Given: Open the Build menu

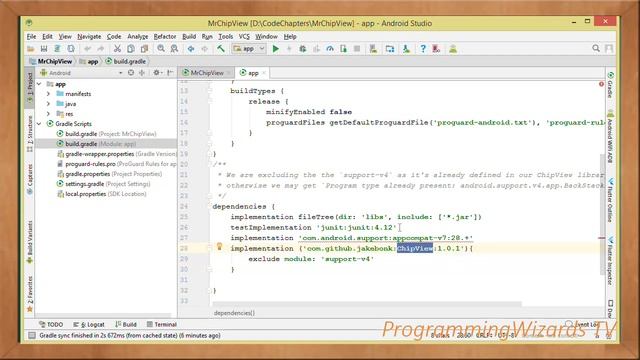Looking at the screenshot, I should click(189, 37).
